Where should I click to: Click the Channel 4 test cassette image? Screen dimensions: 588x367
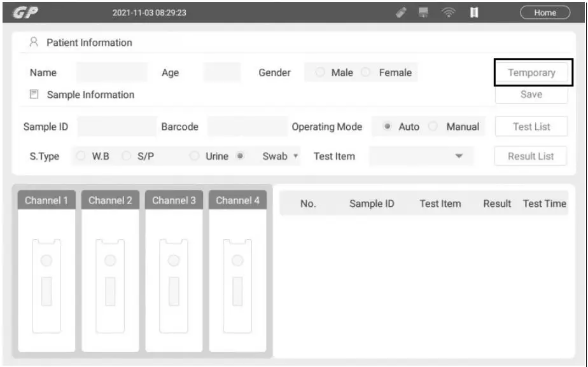point(237,286)
